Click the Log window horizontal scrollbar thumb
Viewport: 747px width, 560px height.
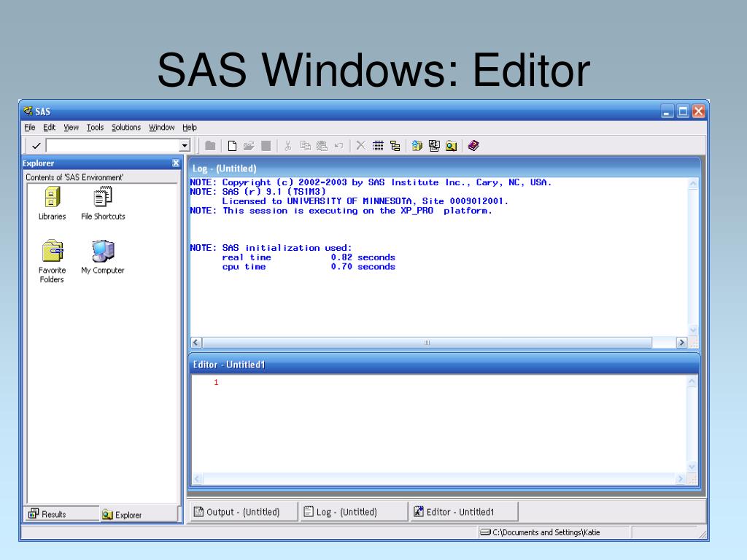coord(427,343)
